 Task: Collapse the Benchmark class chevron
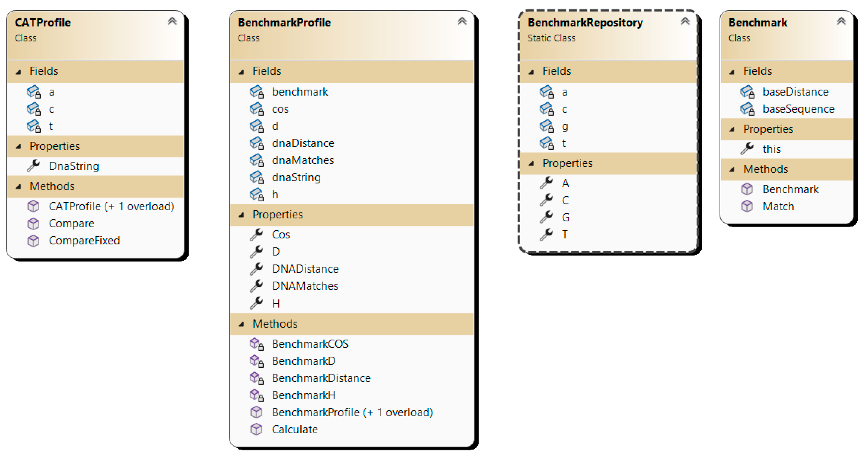click(841, 22)
